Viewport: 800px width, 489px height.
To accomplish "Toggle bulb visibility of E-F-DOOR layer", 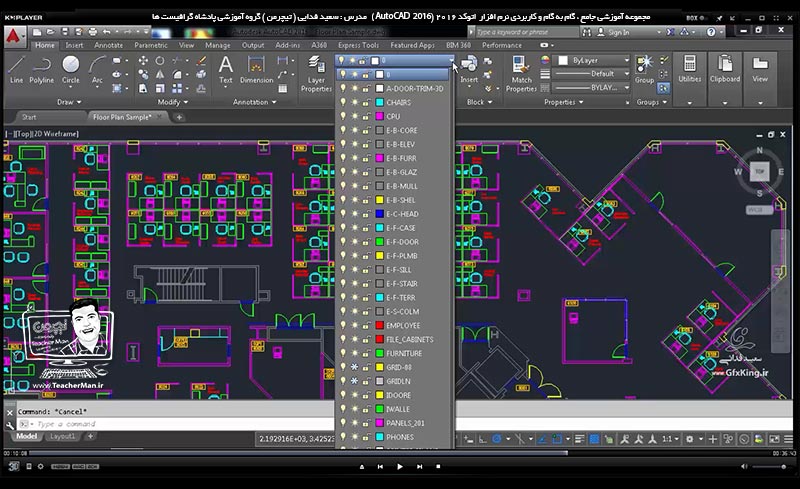I will coord(343,241).
